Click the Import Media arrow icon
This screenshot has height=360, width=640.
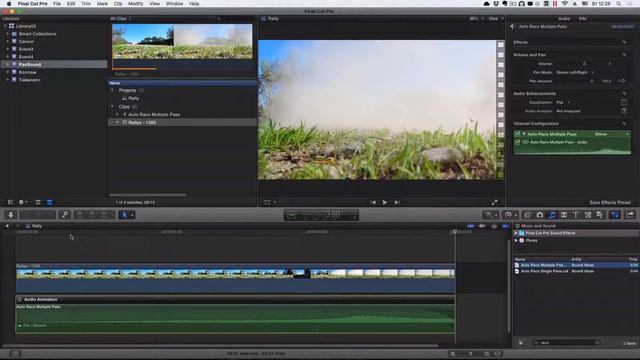tap(11, 215)
